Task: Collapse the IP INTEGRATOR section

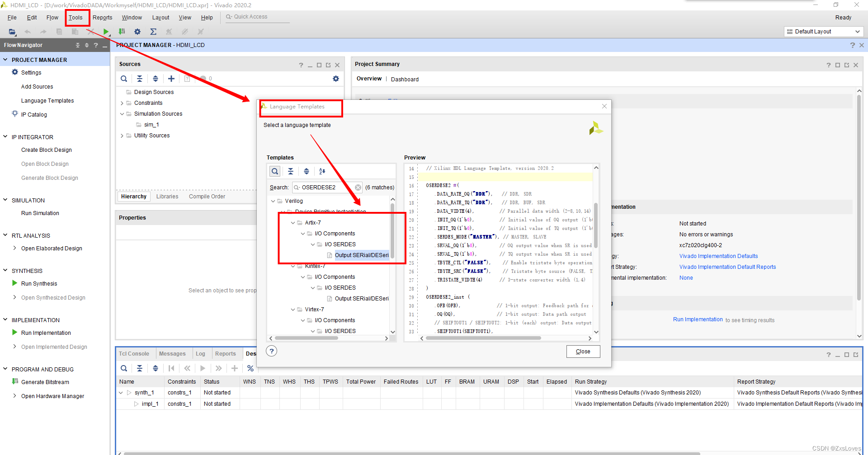Action: click(5, 136)
